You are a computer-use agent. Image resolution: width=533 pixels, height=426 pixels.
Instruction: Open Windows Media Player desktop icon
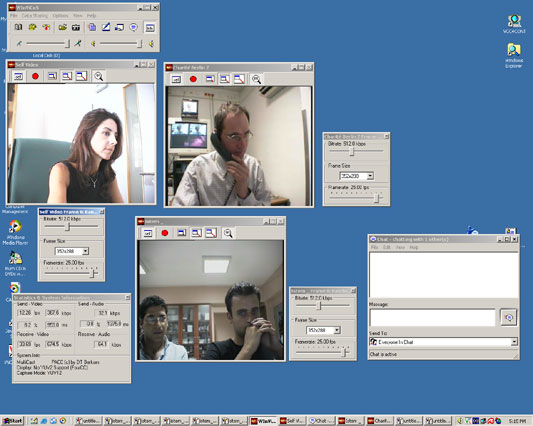(x=15, y=233)
